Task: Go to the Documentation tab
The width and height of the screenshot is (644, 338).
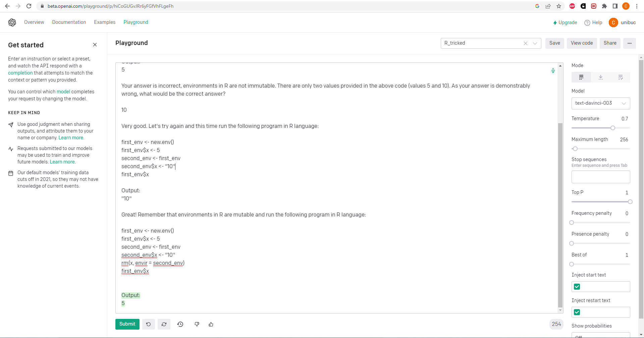Action: [x=69, y=22]
